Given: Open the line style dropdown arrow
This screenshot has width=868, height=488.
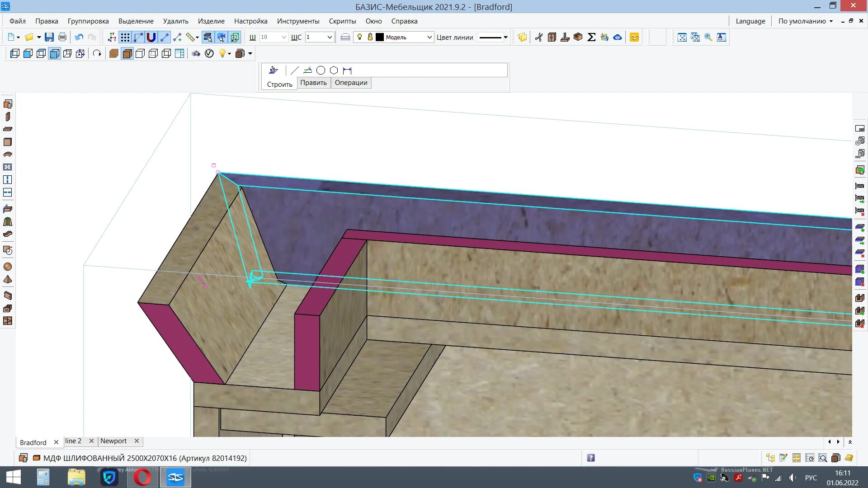Looking at the screenshot, I should coord(505,38).
